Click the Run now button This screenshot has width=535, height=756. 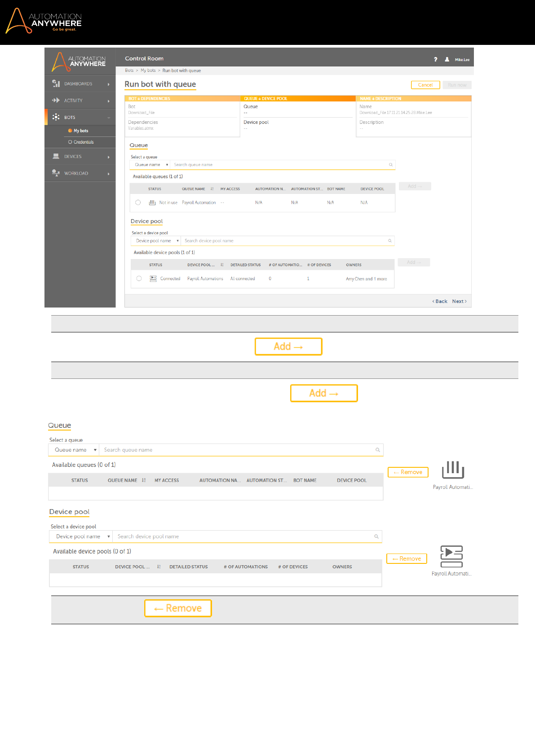pos(457,85)
